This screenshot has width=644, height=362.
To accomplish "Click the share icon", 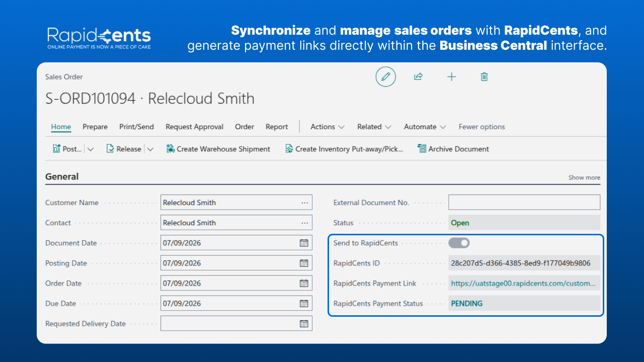I will 418,77.
